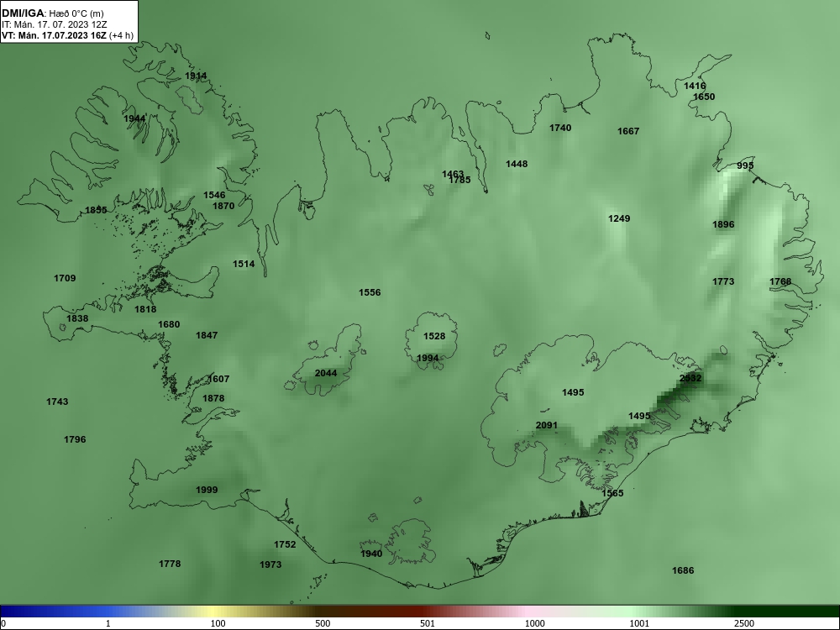Click the 1556 value in central highlands

click(370, 292)
